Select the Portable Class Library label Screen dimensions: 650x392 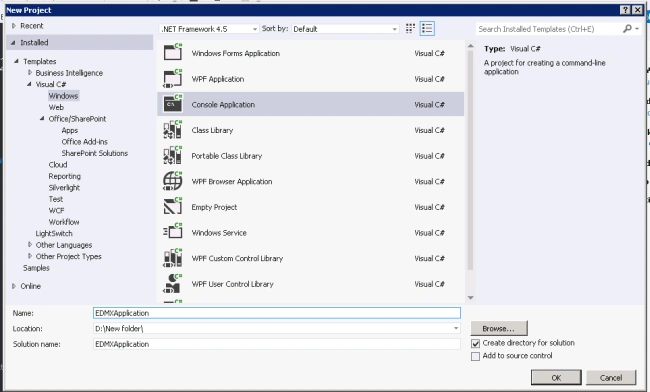[x=227, y=156]
